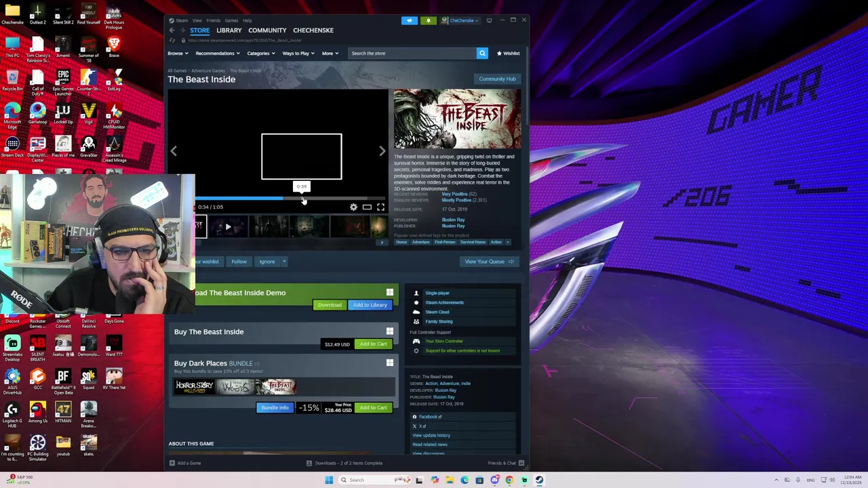
Task: Open File Explorer from the taskbar
Action: coord(450,480)
